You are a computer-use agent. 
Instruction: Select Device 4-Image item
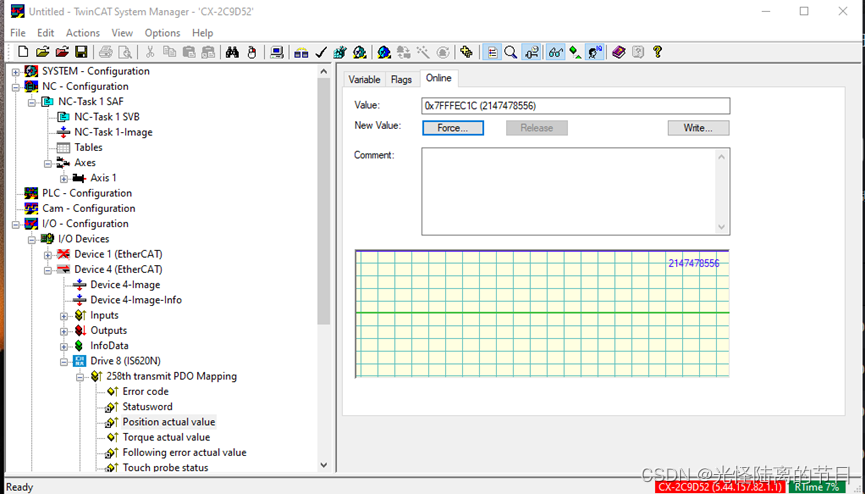pyautogui.click(x=125, y=285)
